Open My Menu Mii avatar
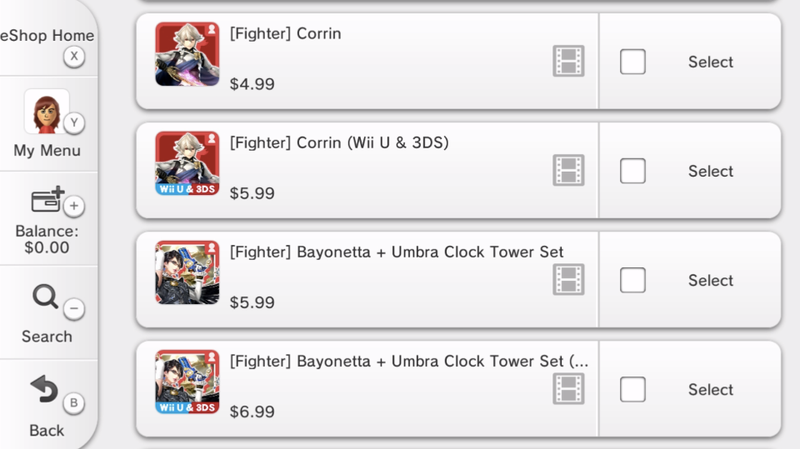800x449 pixels. point(46,111)
